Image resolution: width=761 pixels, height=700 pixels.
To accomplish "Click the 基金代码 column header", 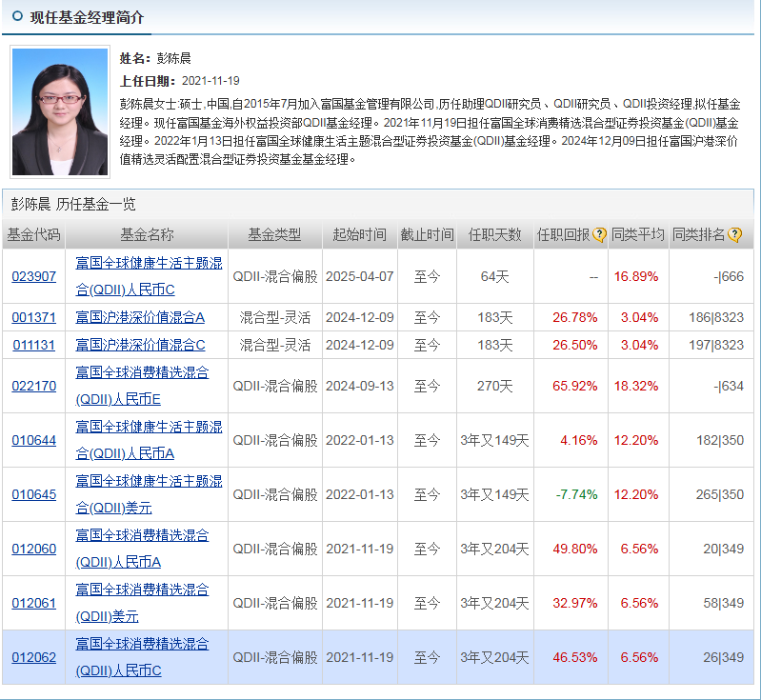I will pyautogui.click(x=33, y=235).
